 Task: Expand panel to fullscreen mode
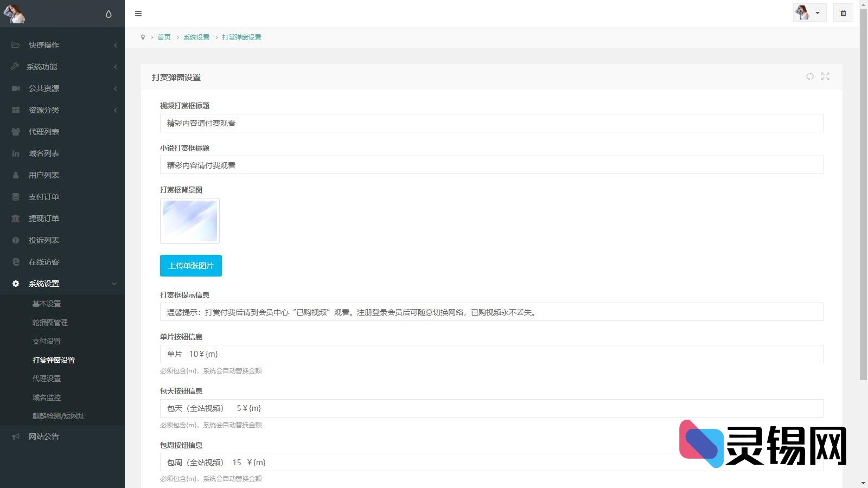pos(825,76)
